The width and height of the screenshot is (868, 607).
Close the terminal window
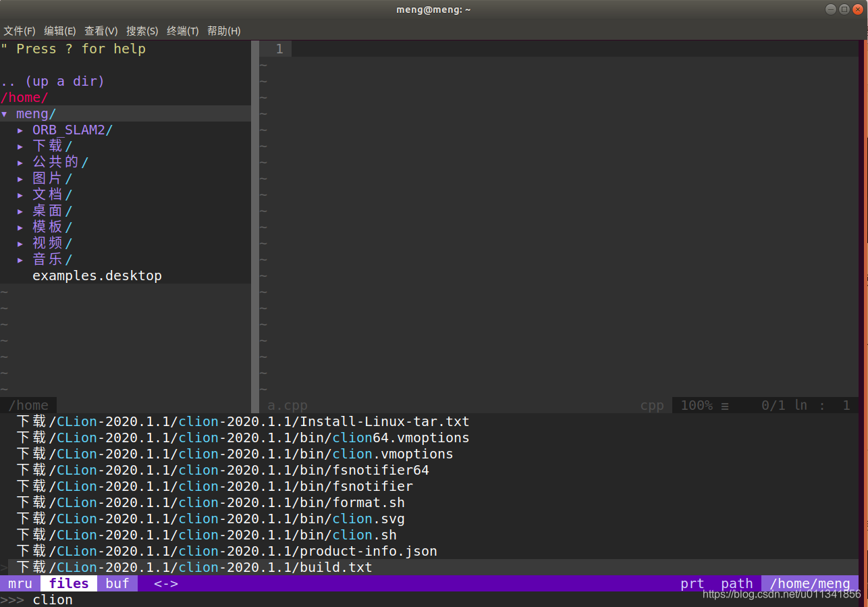857,9
